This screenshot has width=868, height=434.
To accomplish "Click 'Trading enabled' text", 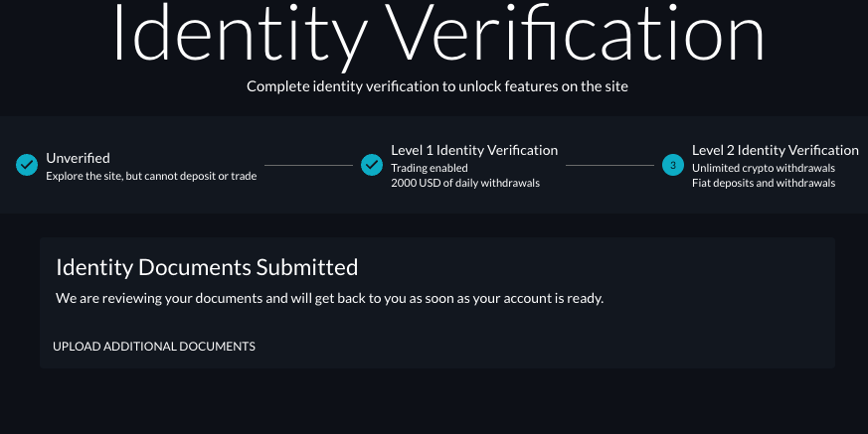I will [430, 168].
